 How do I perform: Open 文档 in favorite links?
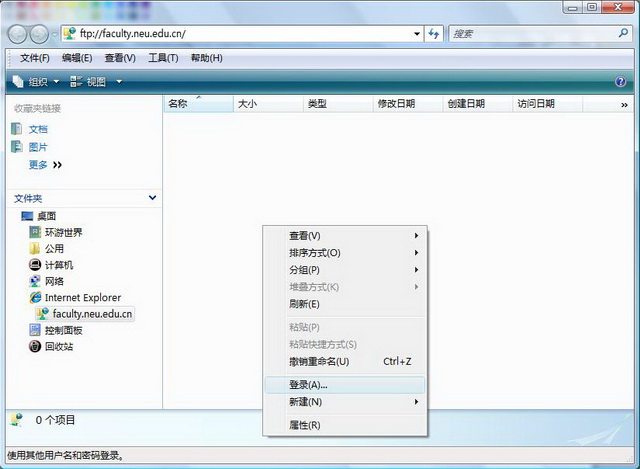pyautogui.click(x=37, y=129)
